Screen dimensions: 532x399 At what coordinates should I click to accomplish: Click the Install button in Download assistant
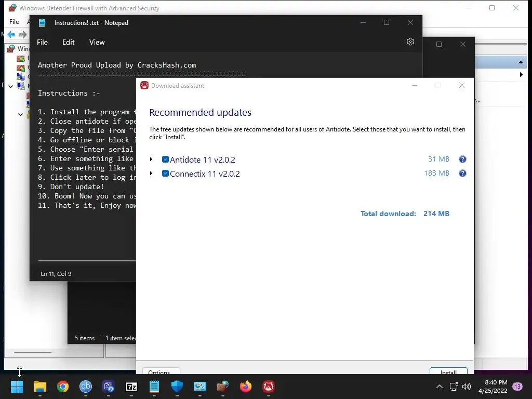point(448,371)
